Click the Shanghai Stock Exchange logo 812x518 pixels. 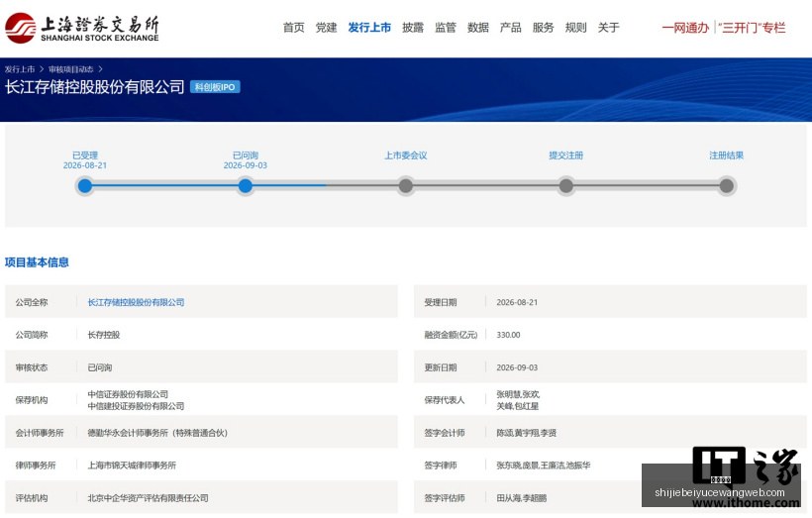coord(82,28)
